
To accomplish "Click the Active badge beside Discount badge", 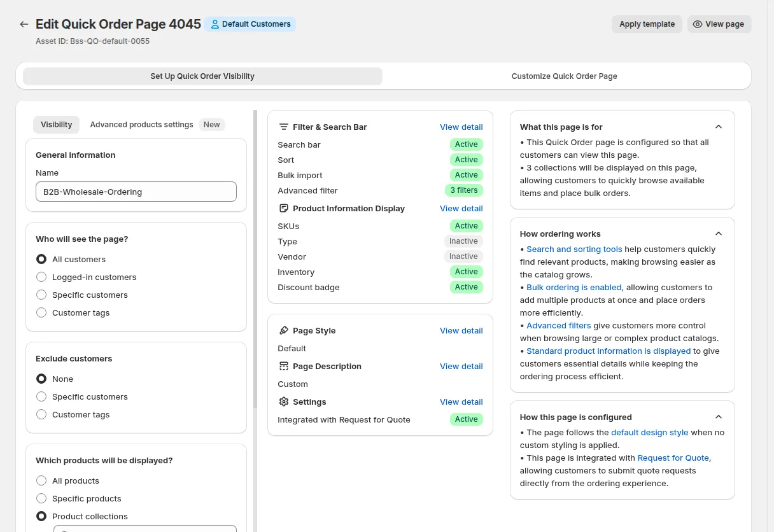I will pos(467,287).
